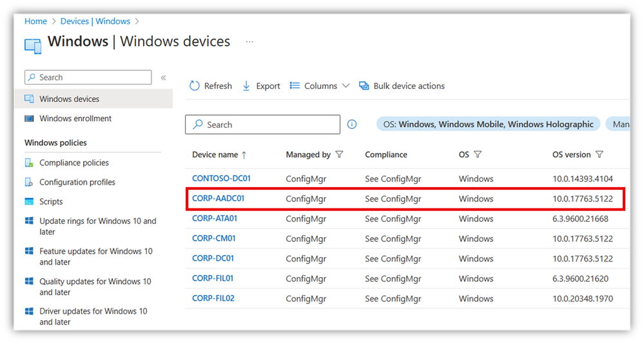
Task: Click the Refresh icon in the toolbar
Action: (x=194, y=85)
